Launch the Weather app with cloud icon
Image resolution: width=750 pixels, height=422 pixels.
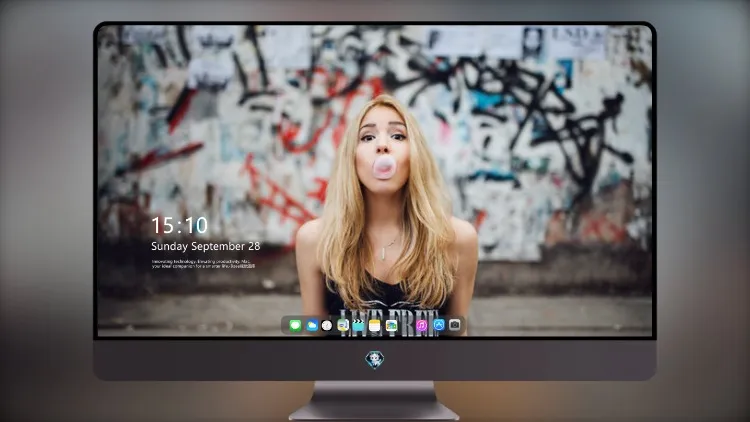coord(311,326)
